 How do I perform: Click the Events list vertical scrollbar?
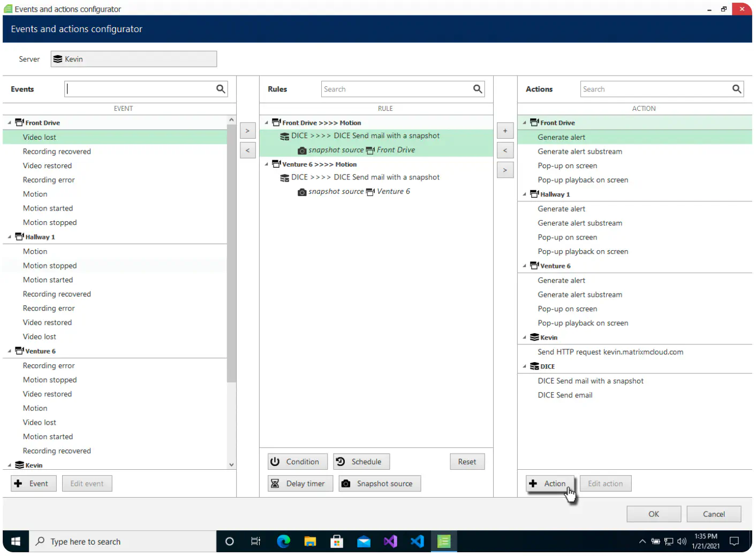pyautogui.click(x=231, y=253)
